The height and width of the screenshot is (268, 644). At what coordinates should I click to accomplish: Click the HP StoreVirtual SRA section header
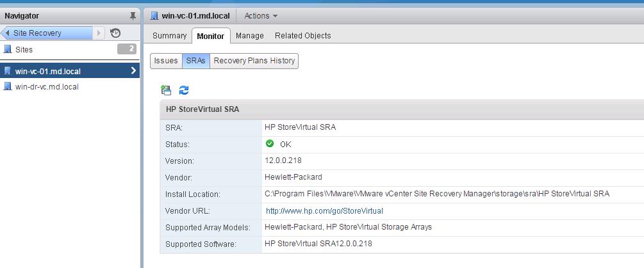(x=402, y=109)
